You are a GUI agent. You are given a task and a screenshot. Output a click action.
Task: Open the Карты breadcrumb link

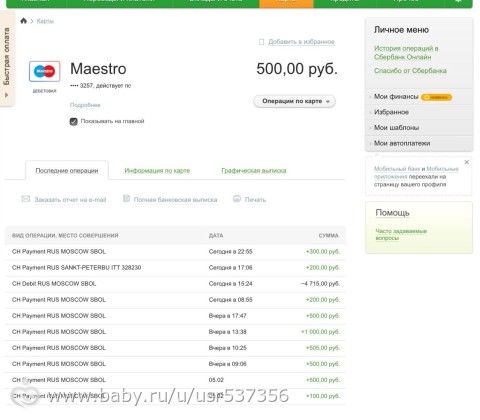(45, 21)
